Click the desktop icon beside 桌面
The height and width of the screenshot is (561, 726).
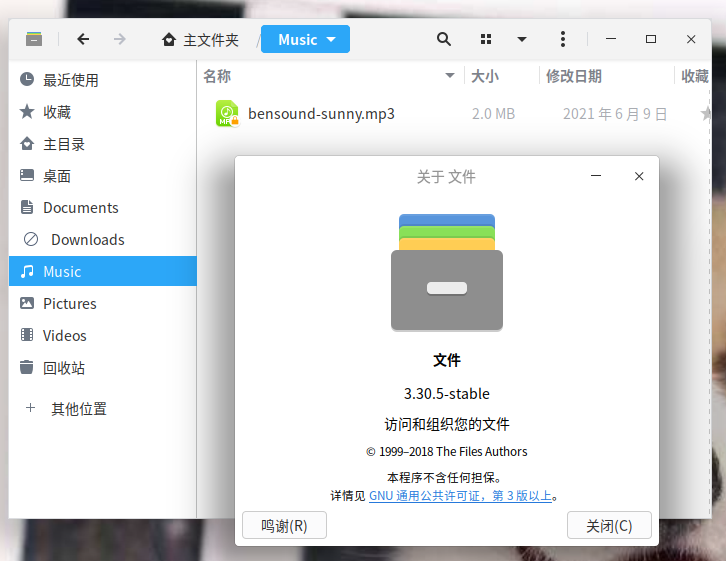[27, 175]
